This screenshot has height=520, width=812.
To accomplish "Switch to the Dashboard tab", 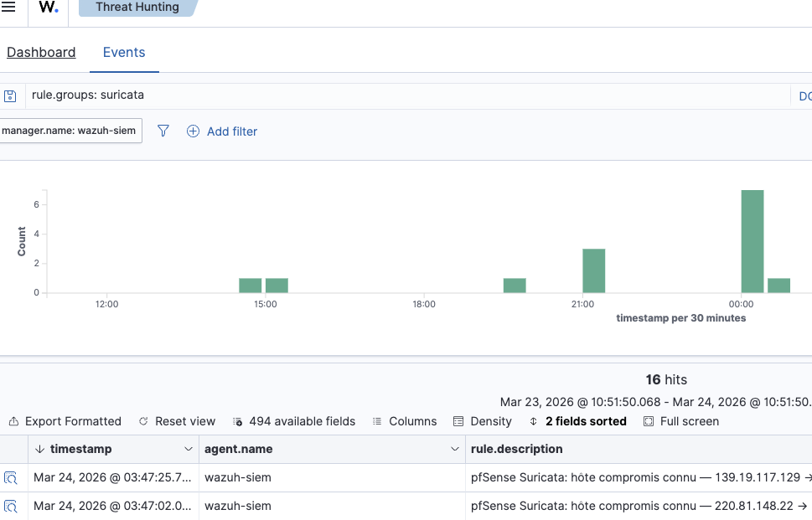I will click(x=41, y=52).
